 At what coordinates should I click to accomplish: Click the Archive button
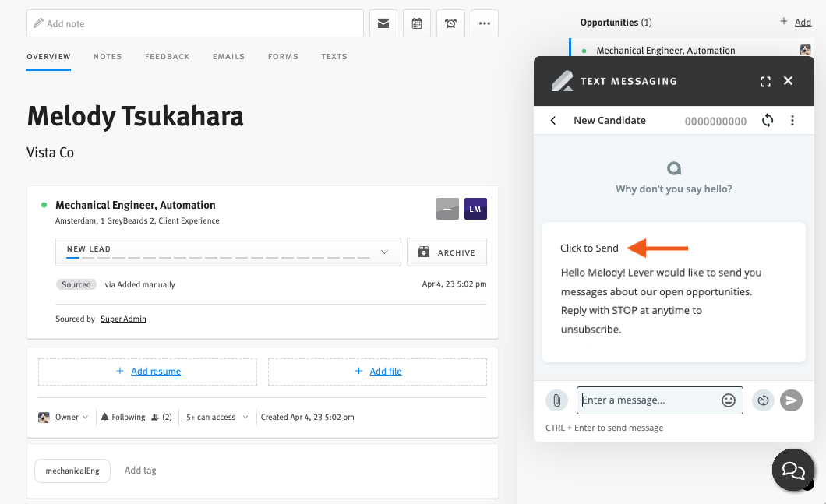click(x=447, y=252)
